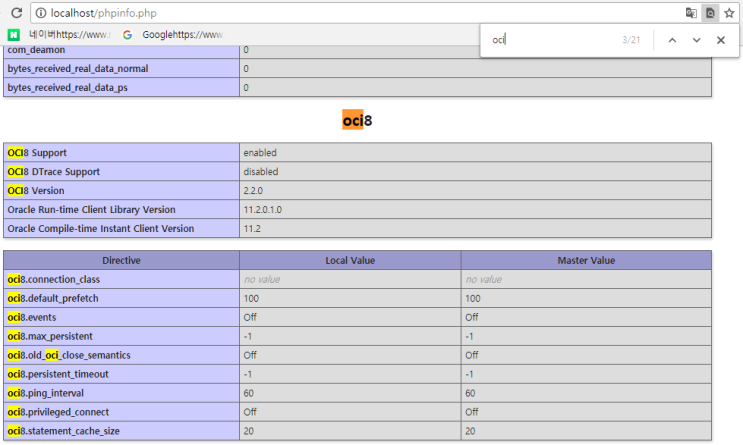Click the Directive column header
The height and width of the screenshot is (445, 743).
click(121, 260)
